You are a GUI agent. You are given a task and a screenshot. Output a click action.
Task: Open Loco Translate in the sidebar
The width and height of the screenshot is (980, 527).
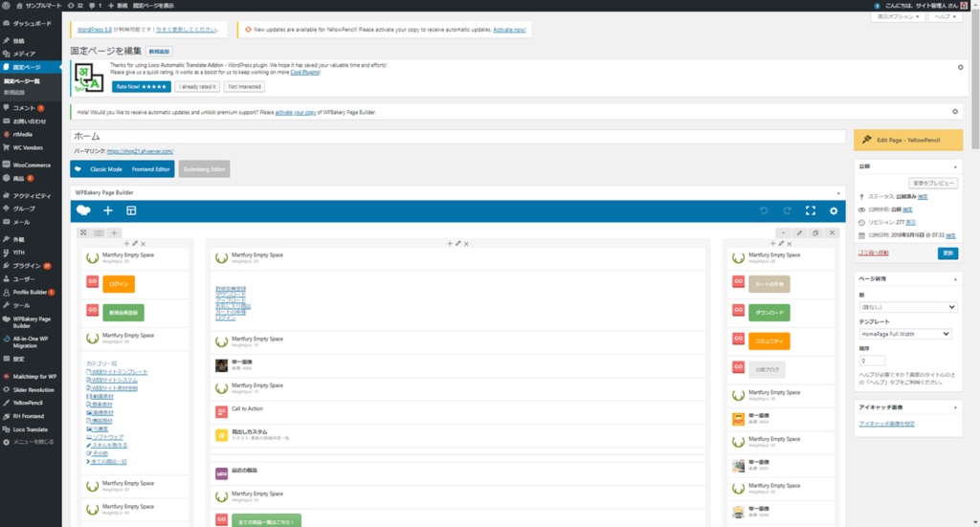31,429
